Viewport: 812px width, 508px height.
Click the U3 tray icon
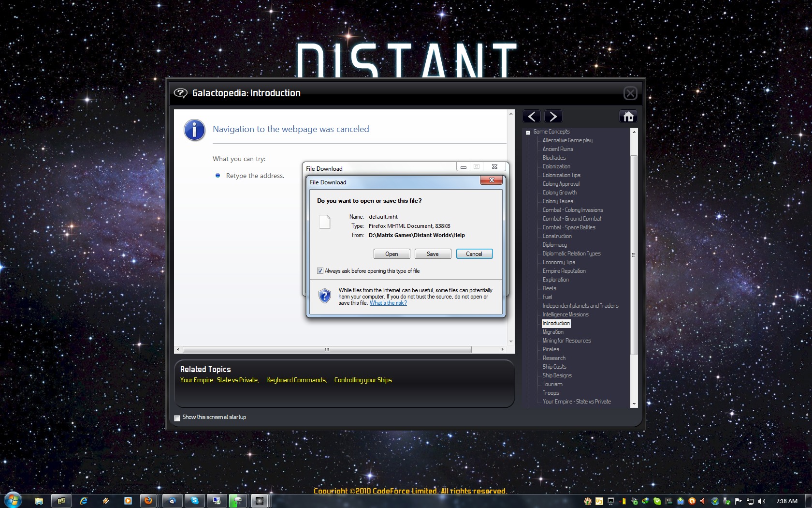(x=599, y=501)
